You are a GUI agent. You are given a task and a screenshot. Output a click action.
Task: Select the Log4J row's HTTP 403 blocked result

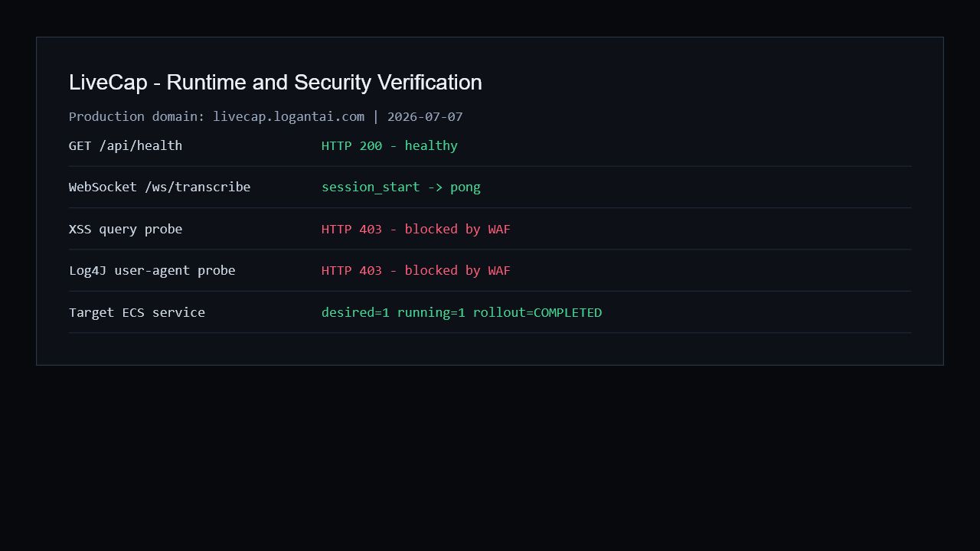pos(416,270)
